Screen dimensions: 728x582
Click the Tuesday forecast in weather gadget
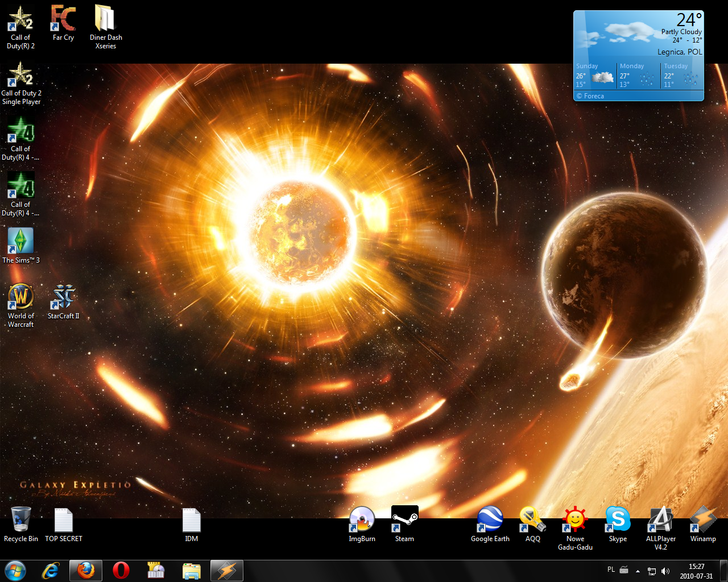682,76
